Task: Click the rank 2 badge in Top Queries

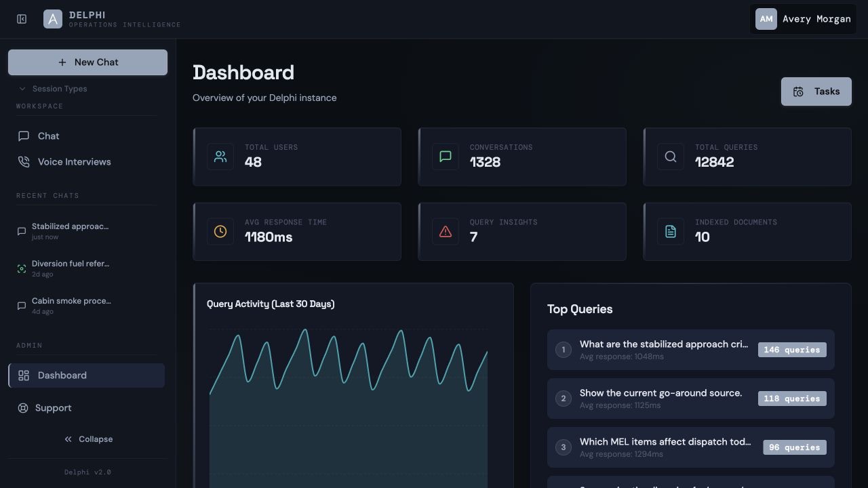Action: tap(564, 399)
